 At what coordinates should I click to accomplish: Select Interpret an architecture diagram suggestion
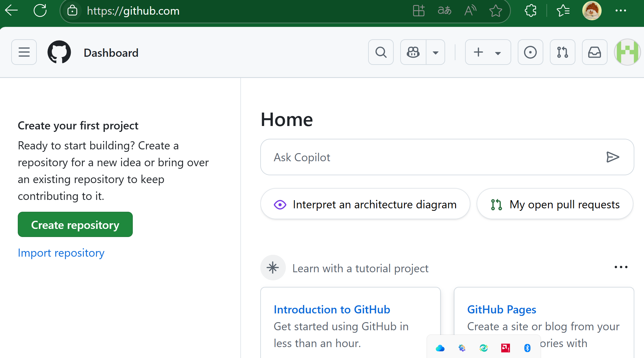pyautogui.click(x=365, y=204)
